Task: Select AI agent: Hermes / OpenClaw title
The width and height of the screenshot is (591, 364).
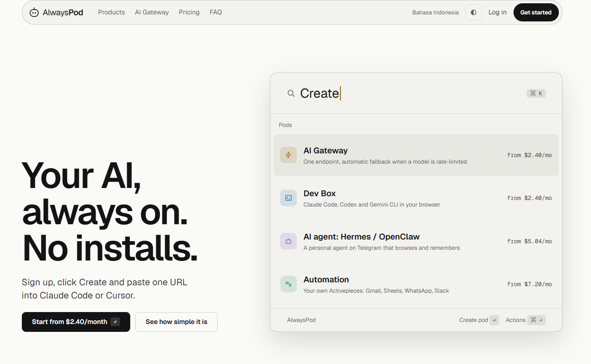Action: click(x=362, y=237)
